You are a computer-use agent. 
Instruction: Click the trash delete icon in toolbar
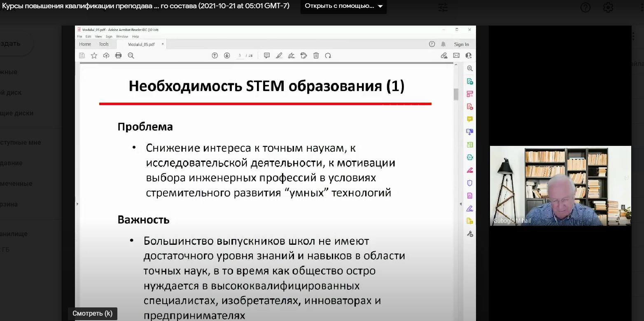[x=316, y=56]
